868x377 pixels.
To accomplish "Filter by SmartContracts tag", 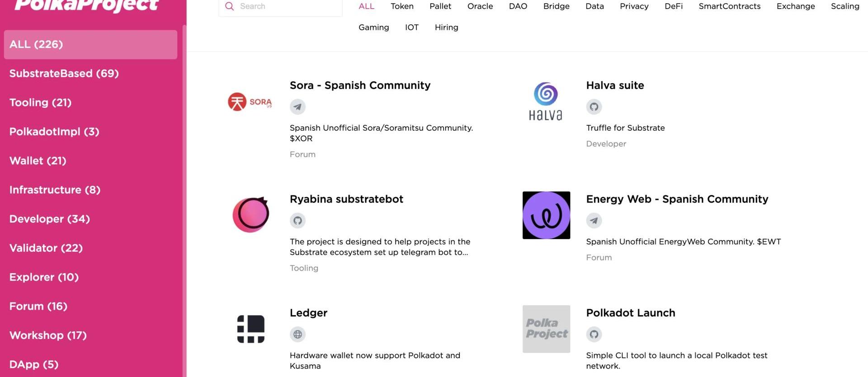I will (x=729, y=6).
